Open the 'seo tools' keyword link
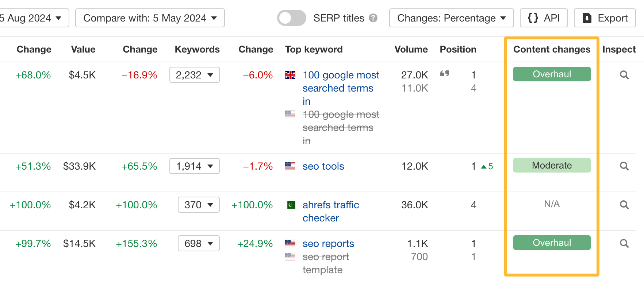 point(323,166)
